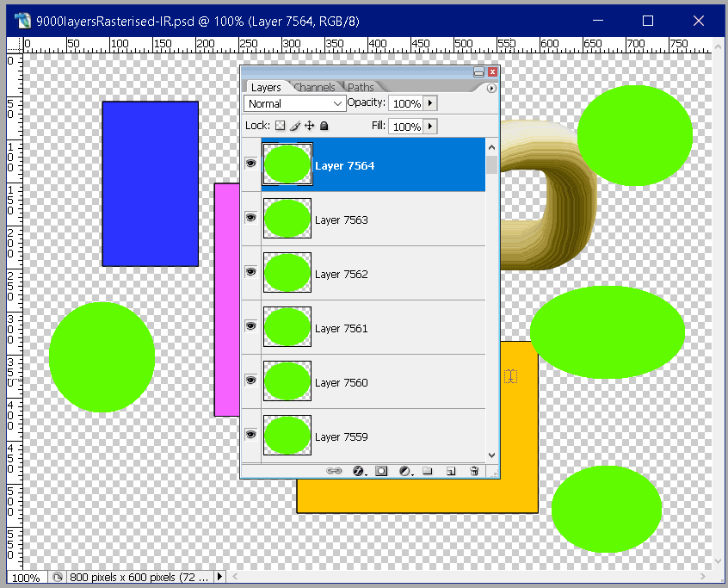
Task: Switch to the Paths tab
Action: click(361, 87)
